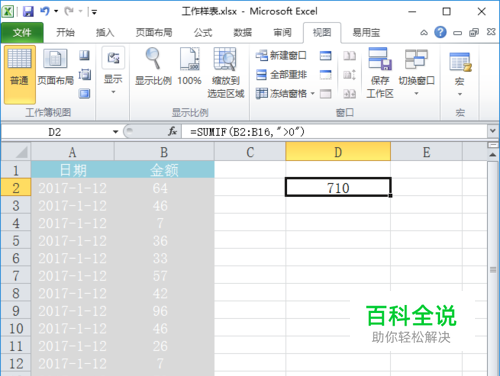Restore the workbook window icon in ribbon
500x376 pixels.
[x=474, y=32]
